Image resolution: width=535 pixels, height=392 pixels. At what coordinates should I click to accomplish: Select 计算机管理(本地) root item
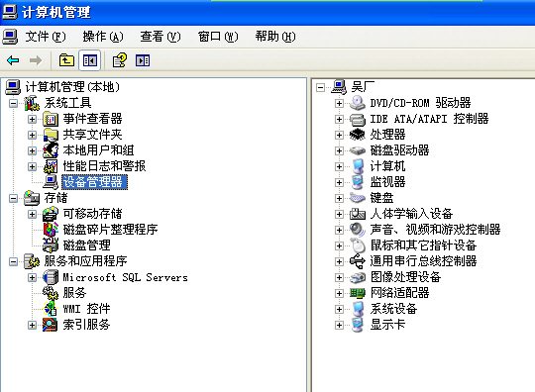[72, 87]
